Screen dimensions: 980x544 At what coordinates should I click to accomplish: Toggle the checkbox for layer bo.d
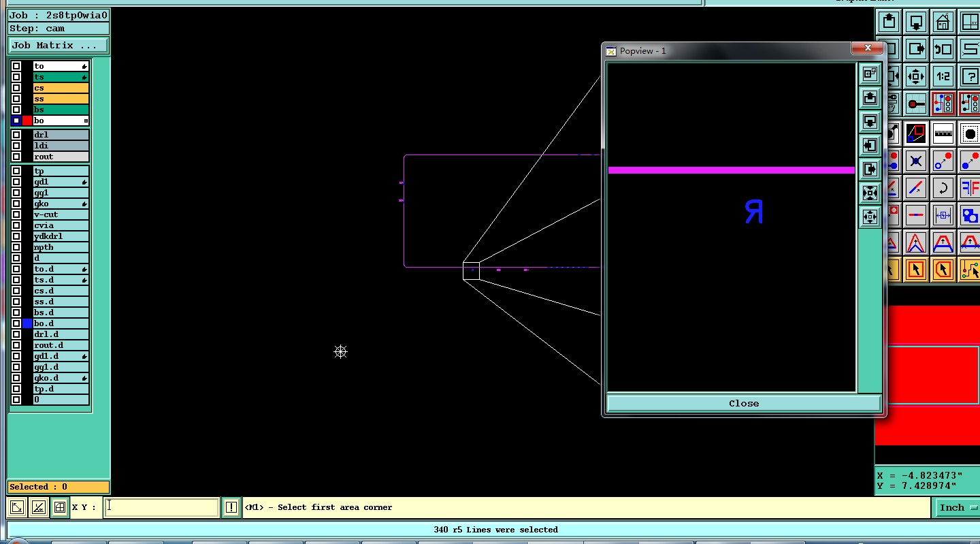(16, 323)
